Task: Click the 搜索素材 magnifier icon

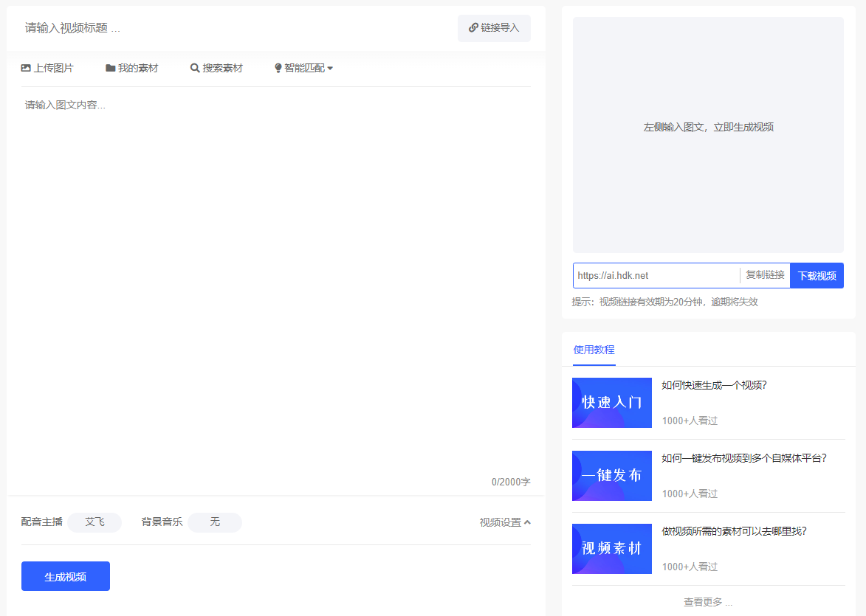Action: [x=193, y=67]
